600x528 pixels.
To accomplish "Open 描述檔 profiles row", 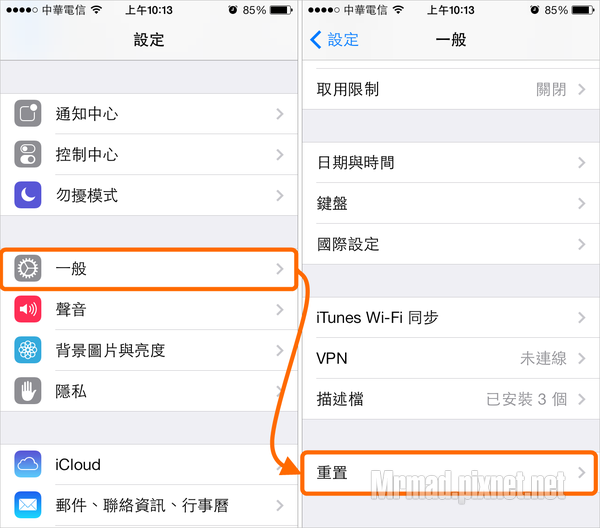I will 451,399.
